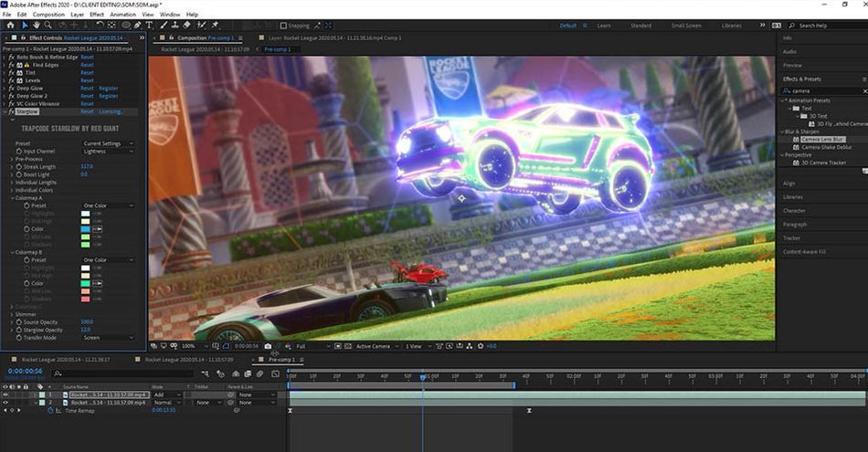
Task: Click the snapshot camera icon below viewer
Action: [268, 346]
